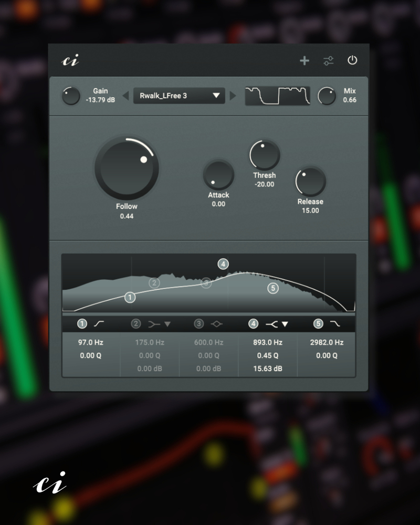Open the settings sliders icon

pyautogui.click(x=328, y=60)
